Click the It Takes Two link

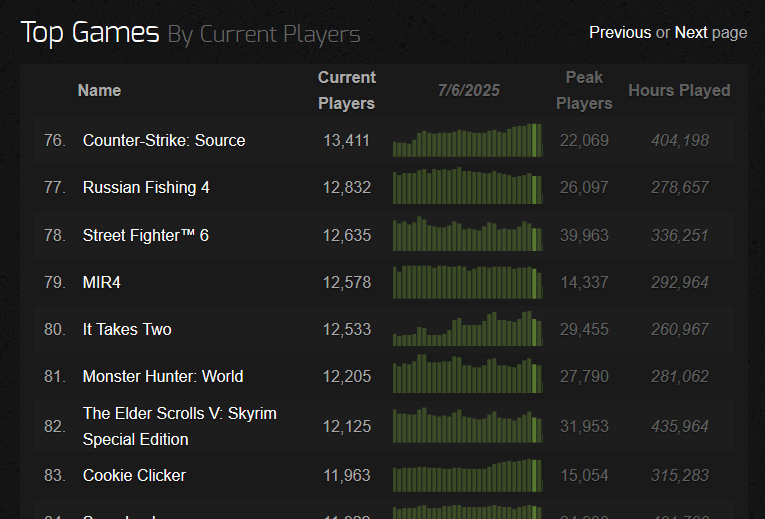click(127, 329)
